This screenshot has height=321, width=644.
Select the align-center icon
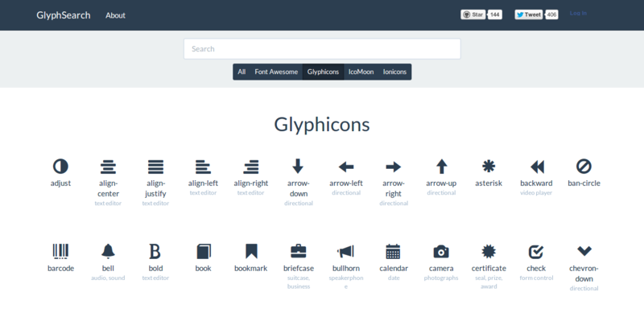(108, 167)
